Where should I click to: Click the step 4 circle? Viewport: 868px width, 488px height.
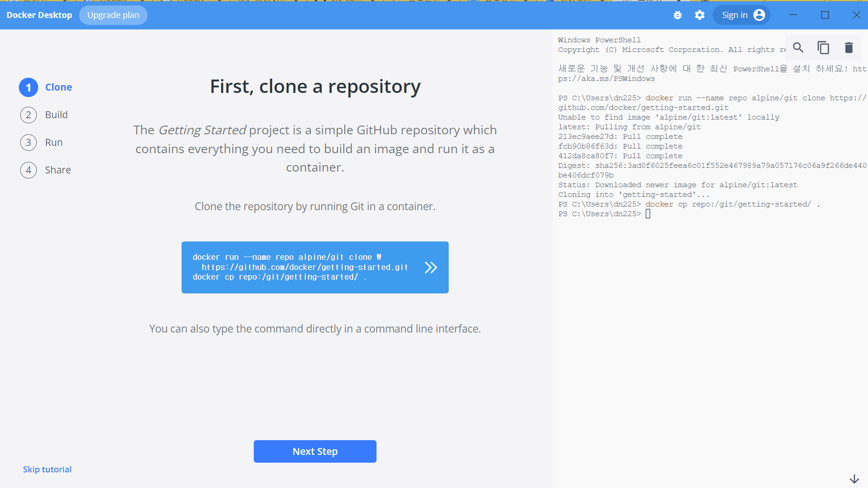[x=29, y=170]
